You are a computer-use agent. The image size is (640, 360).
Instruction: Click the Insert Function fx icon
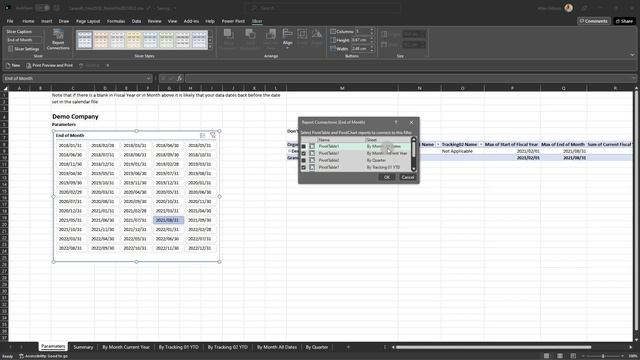180,78
